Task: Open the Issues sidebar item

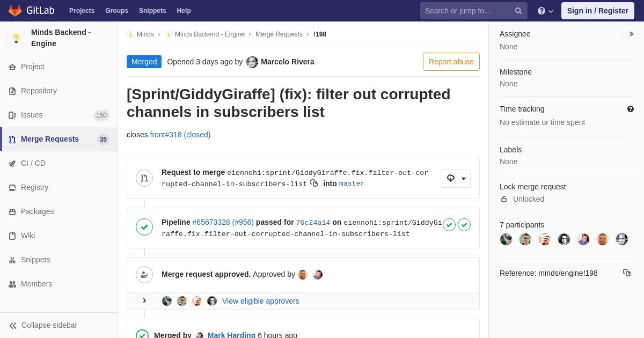Action: 32,115
